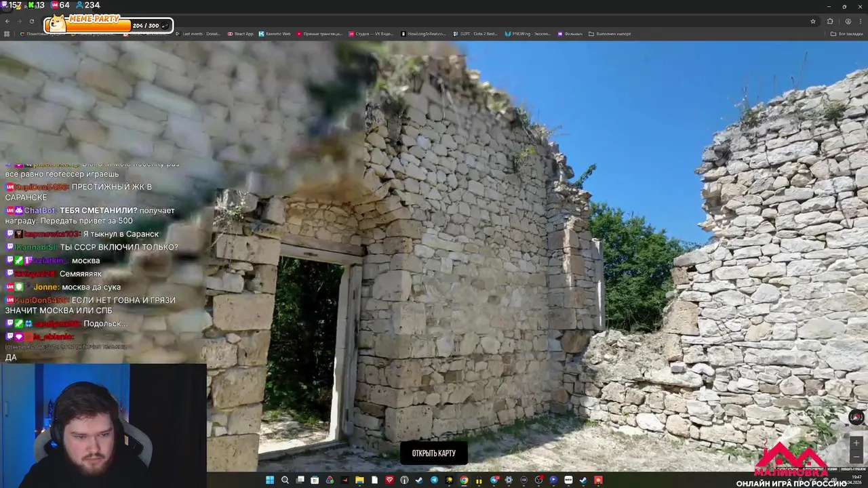Viewport: 868px width, 488px height.
Task: Open the D2PT - Dota 2 bookmark
Action: (475, 34)
